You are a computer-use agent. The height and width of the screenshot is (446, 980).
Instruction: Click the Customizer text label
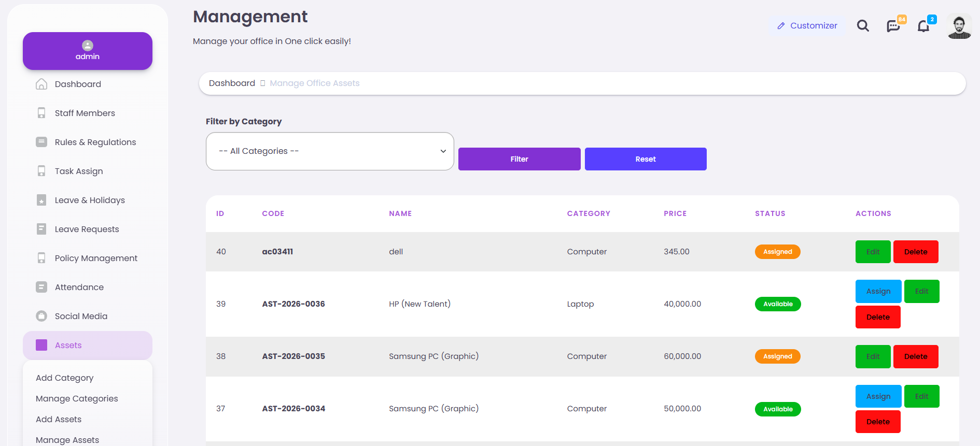point(814,25)
